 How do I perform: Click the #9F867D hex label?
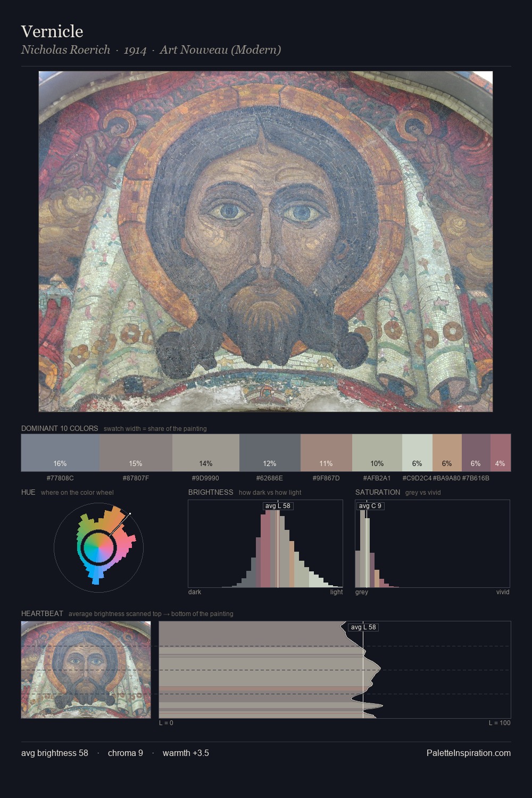tap(326, 478)
